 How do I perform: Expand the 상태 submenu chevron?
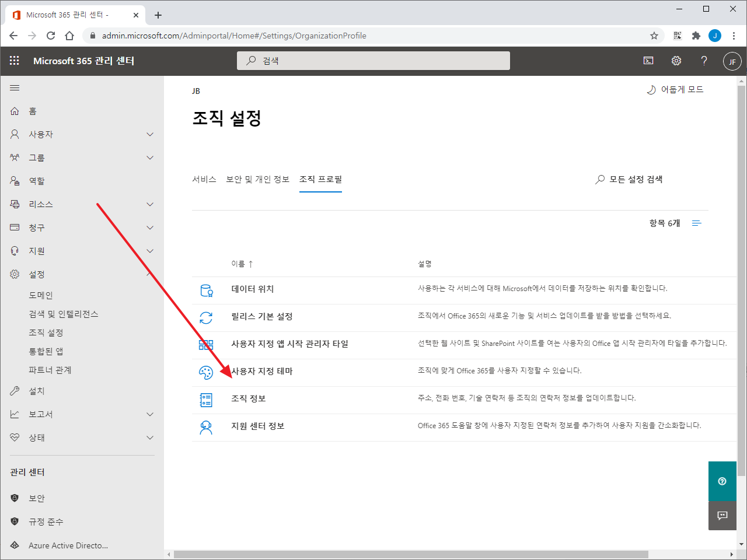(150, 437)
